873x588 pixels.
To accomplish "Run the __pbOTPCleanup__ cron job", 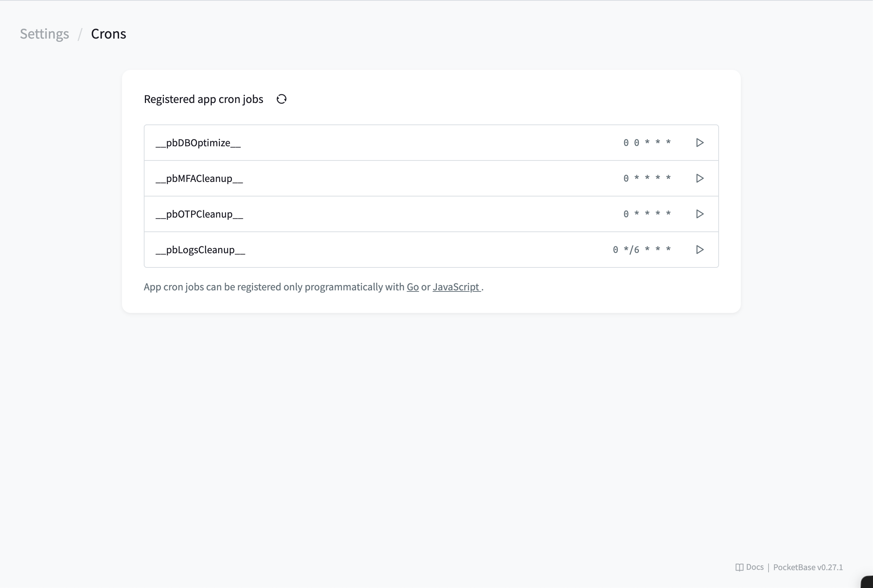I will click(699, 214).
